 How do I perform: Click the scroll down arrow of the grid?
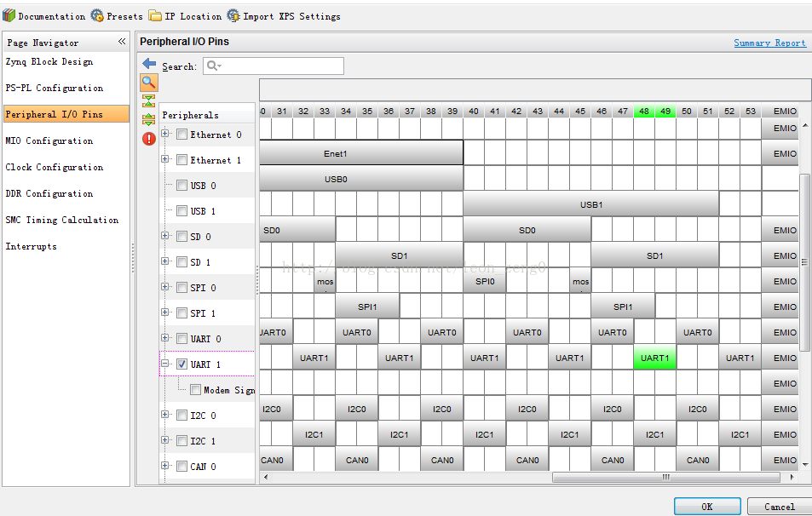pyautogui.click(x=804, y=464)
